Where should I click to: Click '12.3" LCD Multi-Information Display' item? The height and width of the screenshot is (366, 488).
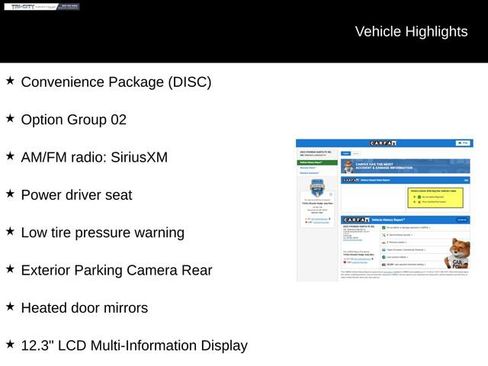click(x=134, y=346)
